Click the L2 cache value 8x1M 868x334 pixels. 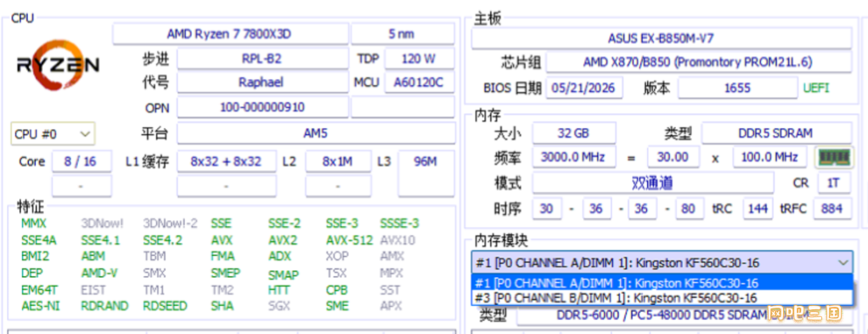[338, 161]
